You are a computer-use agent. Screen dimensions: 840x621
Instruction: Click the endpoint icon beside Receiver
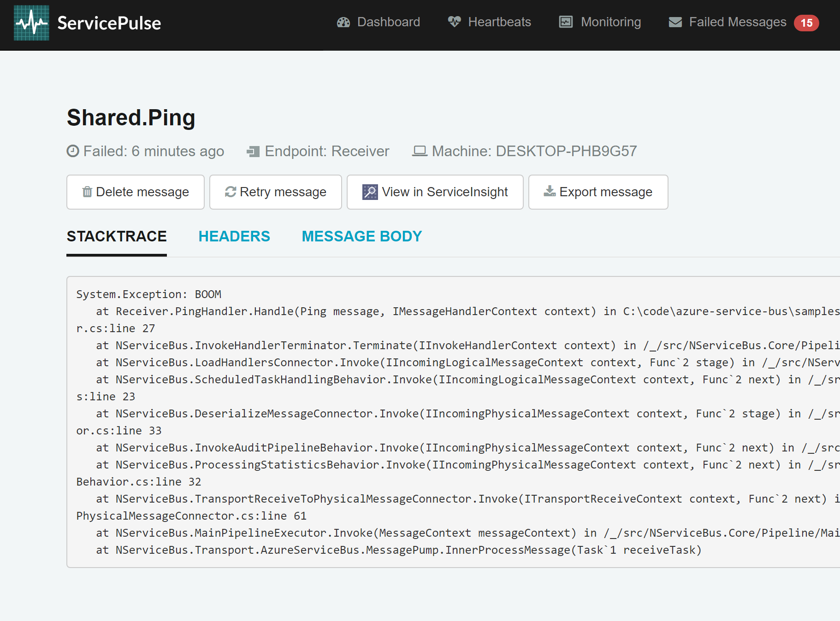(253, 151)
